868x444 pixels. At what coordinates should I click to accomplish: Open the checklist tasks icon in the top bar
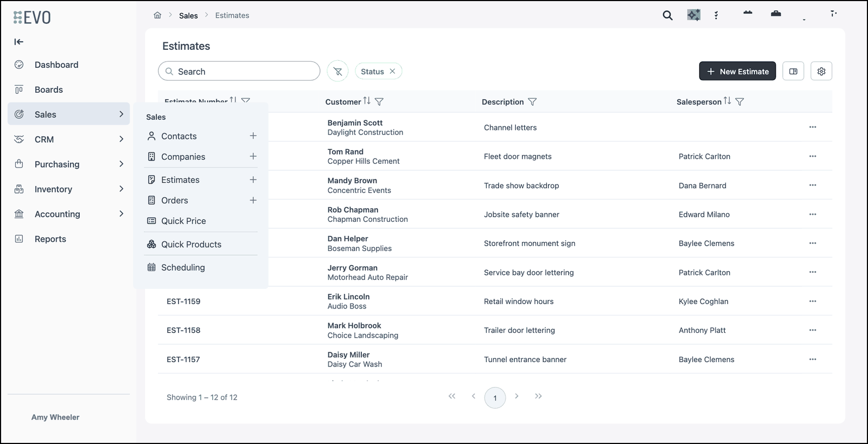[x=716, y=15]
